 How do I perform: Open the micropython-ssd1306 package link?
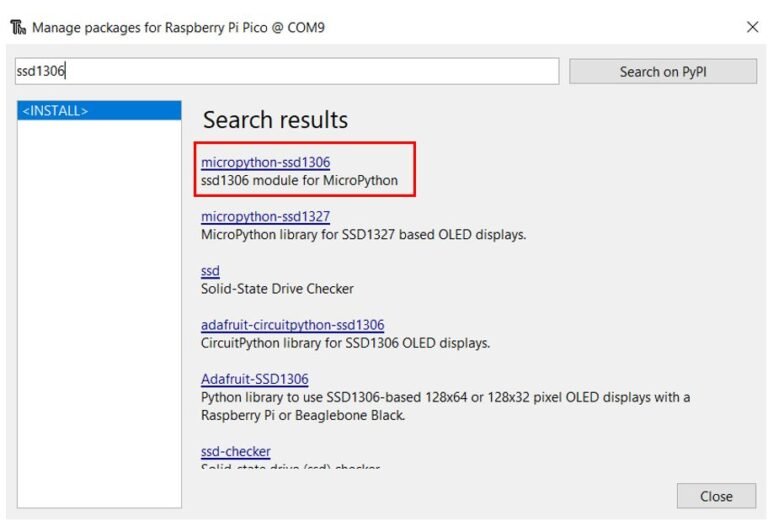(x=265, y=162)
